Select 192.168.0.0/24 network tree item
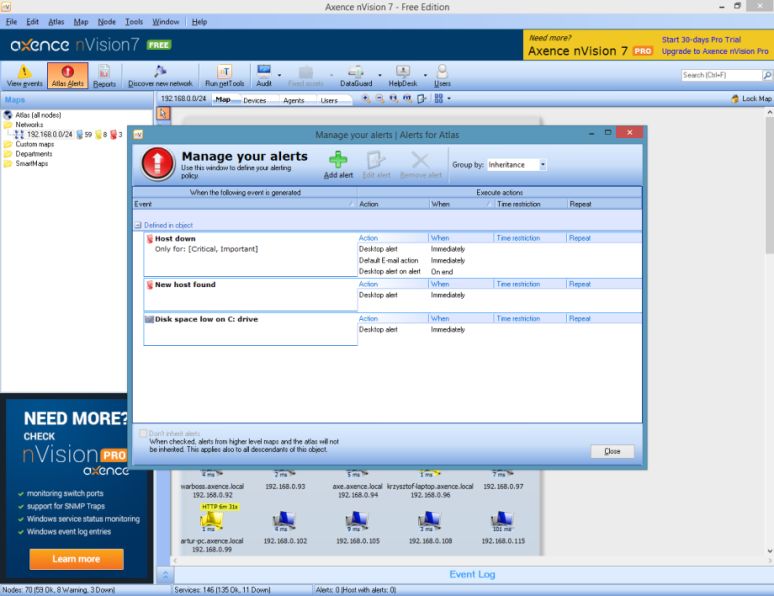Image resolution: width=774 pixels, height=596 pixels. point(49,134)
